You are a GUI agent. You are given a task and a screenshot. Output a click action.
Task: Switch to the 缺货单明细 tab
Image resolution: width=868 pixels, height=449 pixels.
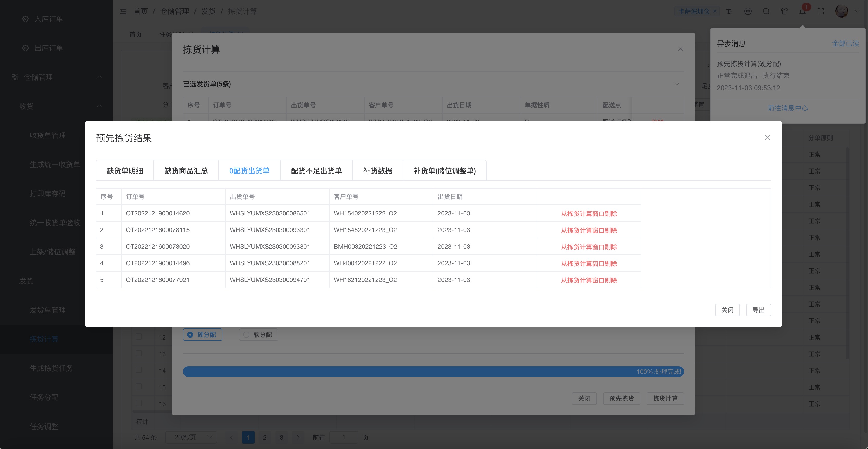[125, 170]
